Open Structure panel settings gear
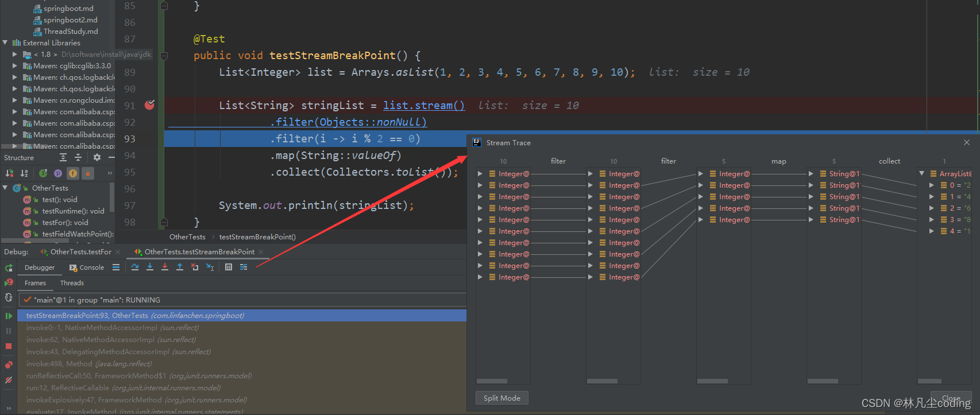 pyautogui.click(x=97, y=157)
